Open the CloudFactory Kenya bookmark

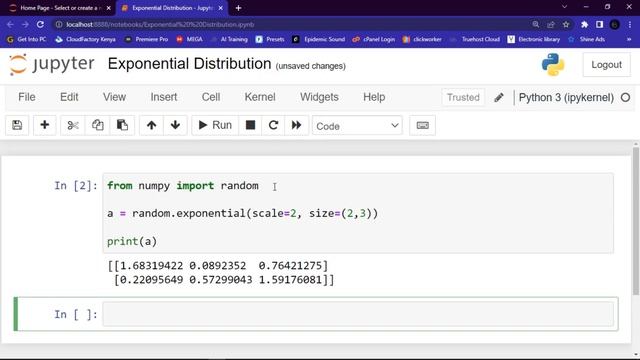[x=86, y=39]
